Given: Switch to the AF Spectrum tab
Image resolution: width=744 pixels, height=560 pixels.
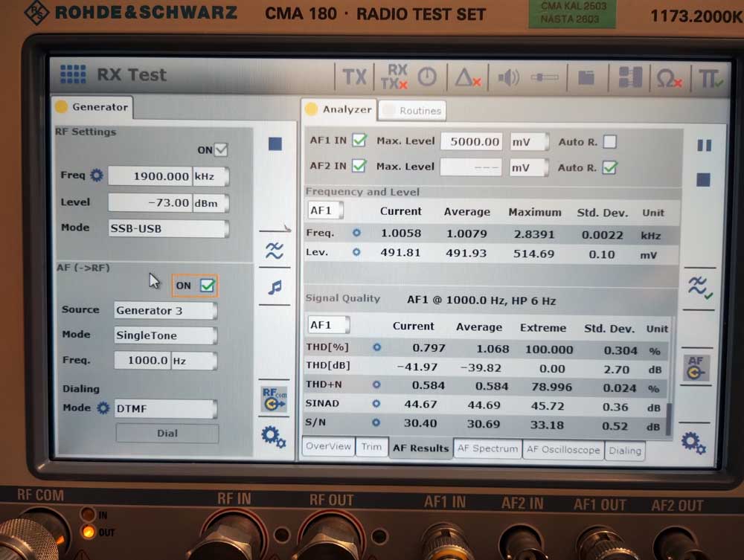Looking at the screenshot, I should [x=487, y=448].
